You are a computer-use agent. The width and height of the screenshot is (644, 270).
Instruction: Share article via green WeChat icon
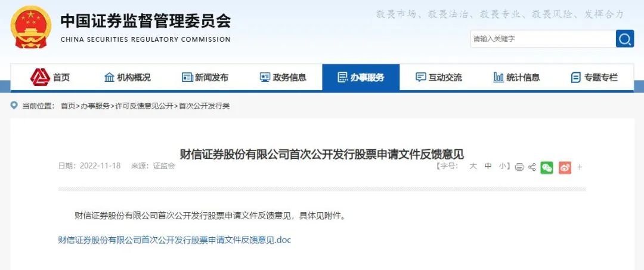click(x=547, y=167)
